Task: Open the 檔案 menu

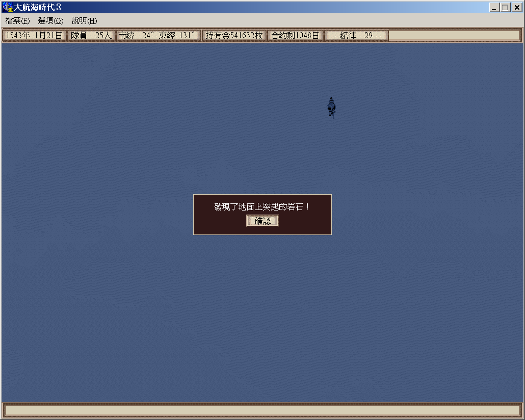Action: pyautogui.click(x=17, y=21)
